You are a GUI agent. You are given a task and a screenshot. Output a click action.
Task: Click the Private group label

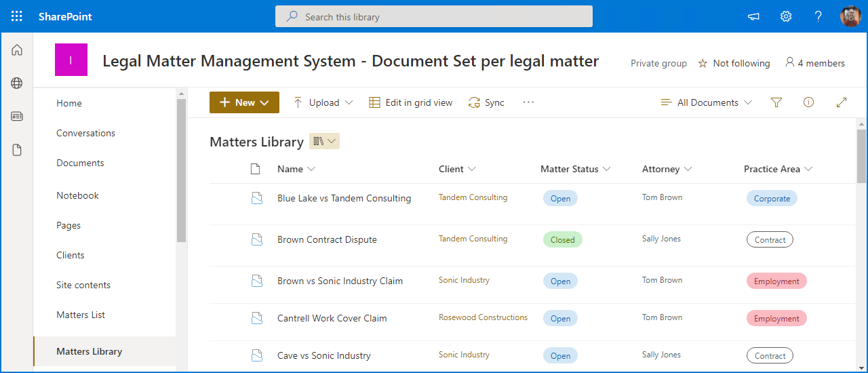[x=658, y=63]
